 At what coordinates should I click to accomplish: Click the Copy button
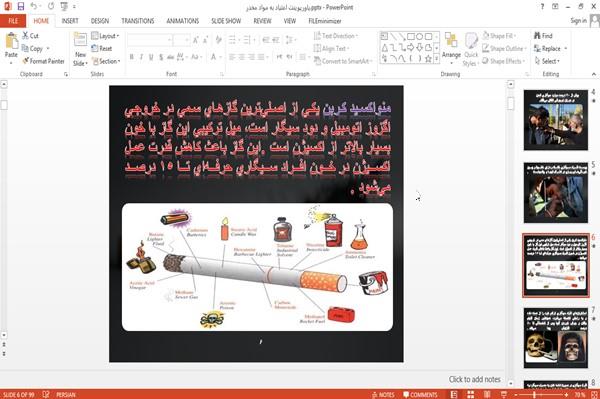click(x=33, y=49)
